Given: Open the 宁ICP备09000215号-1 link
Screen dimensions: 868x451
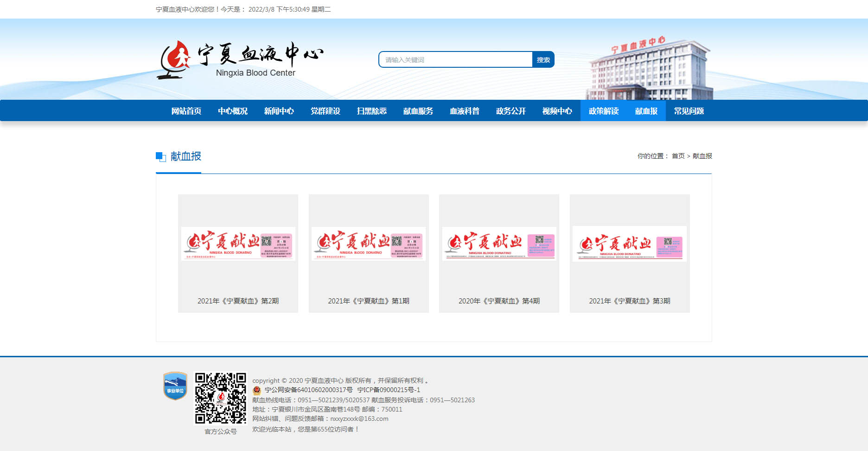Looking at the screenshot, I should 389,390.
